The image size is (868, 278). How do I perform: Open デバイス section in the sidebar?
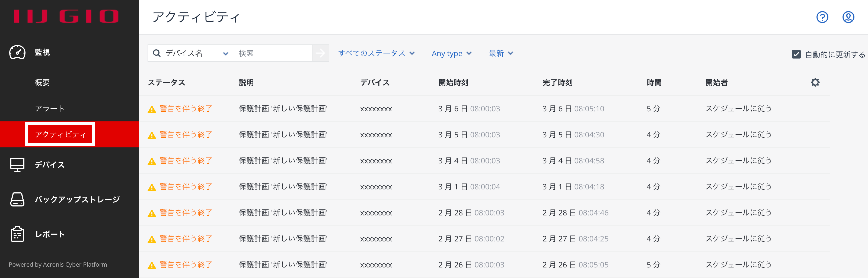tap(50, 165)
